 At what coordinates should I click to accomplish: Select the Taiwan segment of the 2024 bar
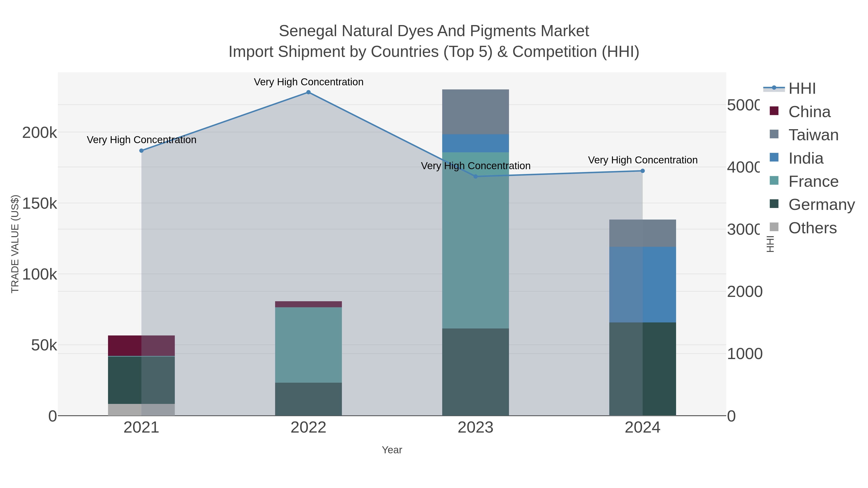pyautogui.click(x=643, y=233)
